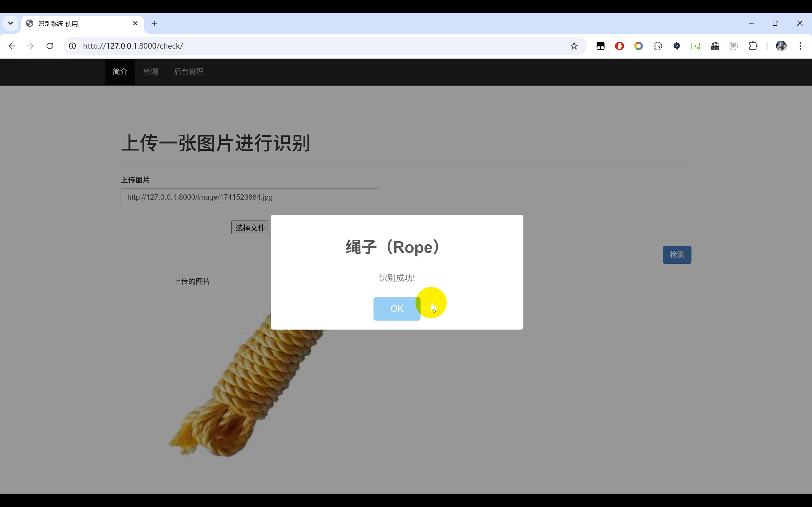
Task: Expand the tab search dropdown arrow
Action: click(10, 24)
